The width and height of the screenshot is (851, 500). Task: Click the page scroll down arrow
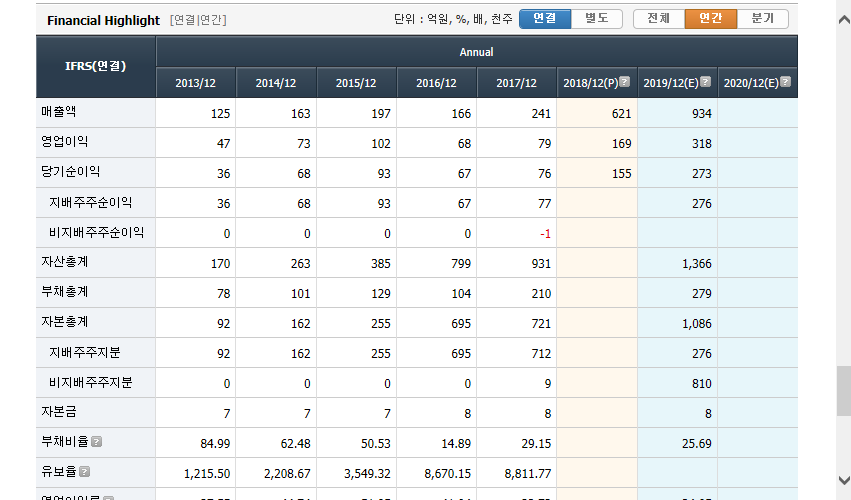[843, 480]
